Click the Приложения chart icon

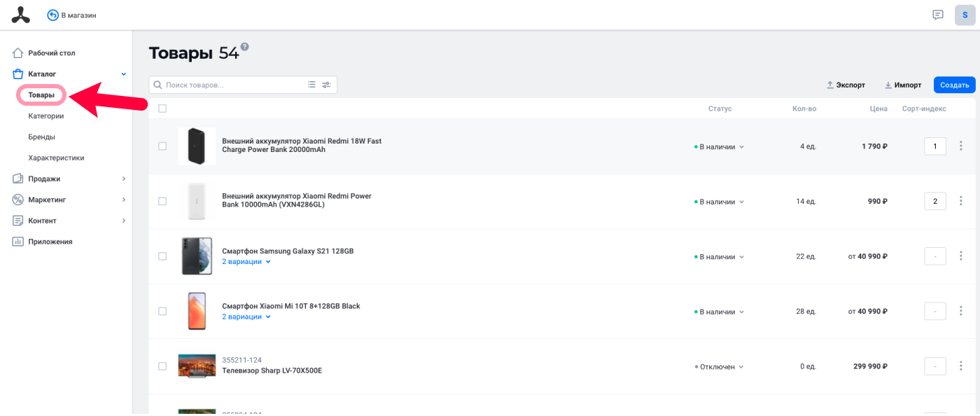click(x=18, y=242)
